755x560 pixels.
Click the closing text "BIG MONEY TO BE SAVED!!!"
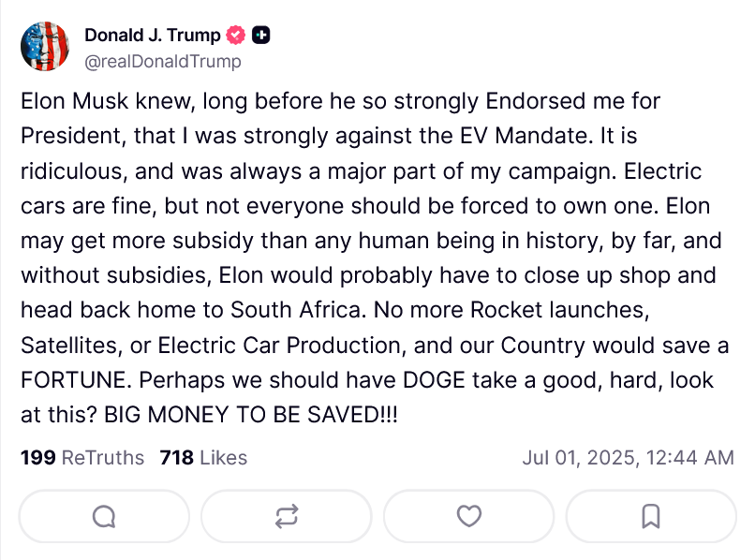pos(251,415)
